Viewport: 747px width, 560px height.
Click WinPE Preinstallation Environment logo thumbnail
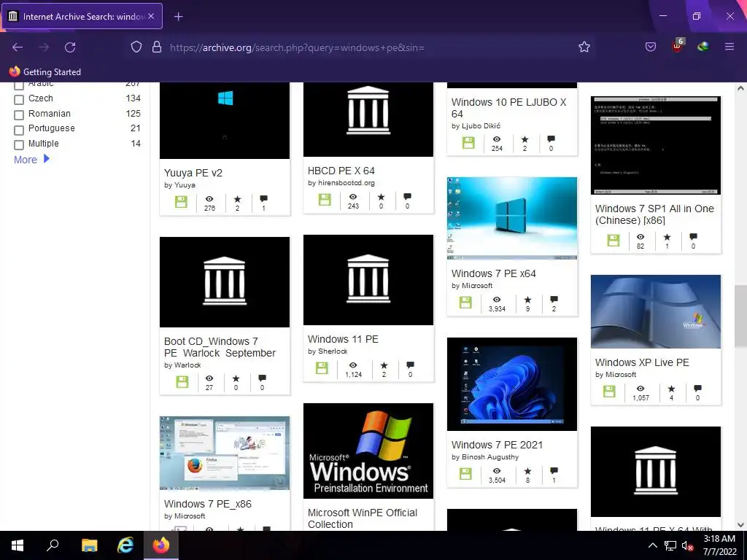[368, 451]
